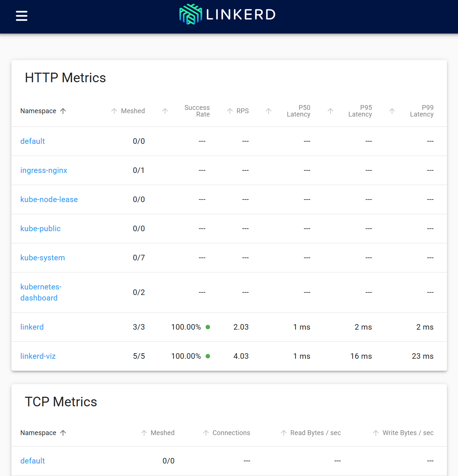Click Read Bytes / sec header text
The height and width of the screenshot is (476, 458).
(315, 433)
